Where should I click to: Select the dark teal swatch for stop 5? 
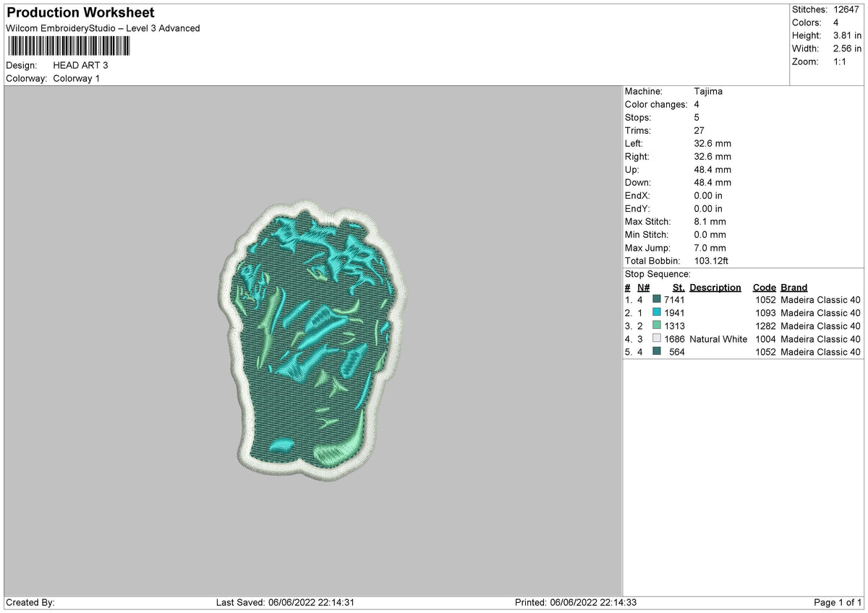coord(655,352)
